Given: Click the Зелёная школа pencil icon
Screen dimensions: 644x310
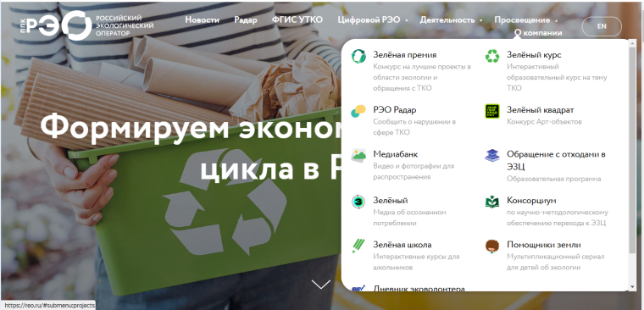Looking at the screenshot, I should pyautogui.click(x=358, y=246).
